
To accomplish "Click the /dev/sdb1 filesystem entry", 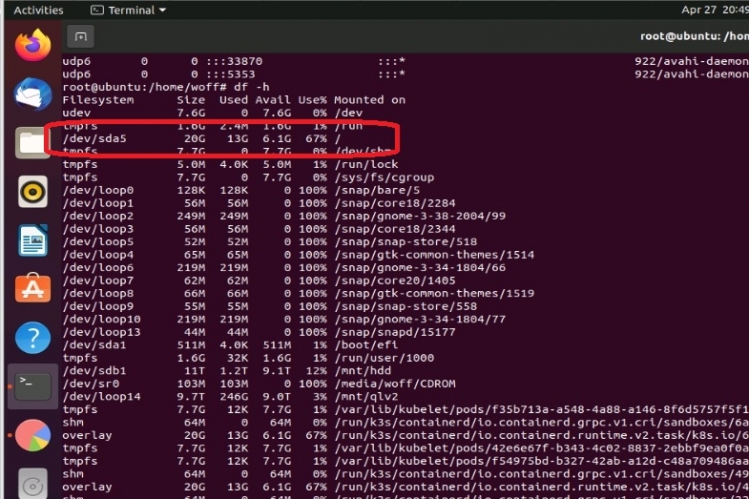I will tap(94, 371).
